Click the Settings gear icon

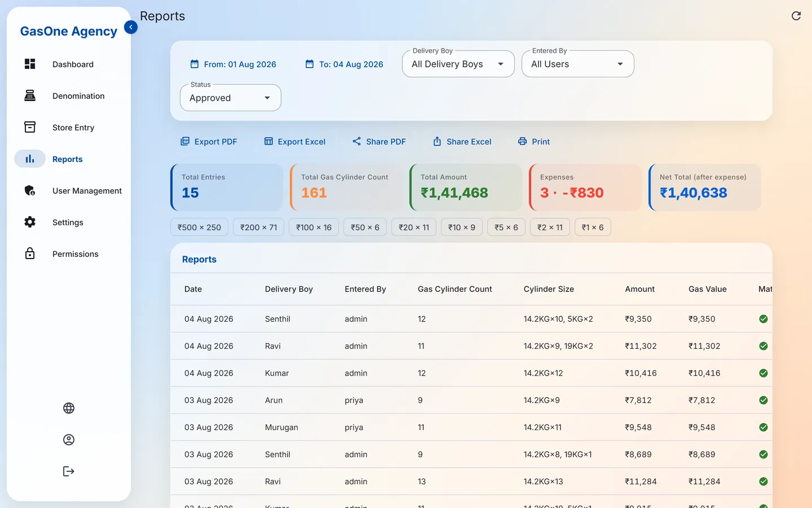pyautogui.click(x=30, y=222)
